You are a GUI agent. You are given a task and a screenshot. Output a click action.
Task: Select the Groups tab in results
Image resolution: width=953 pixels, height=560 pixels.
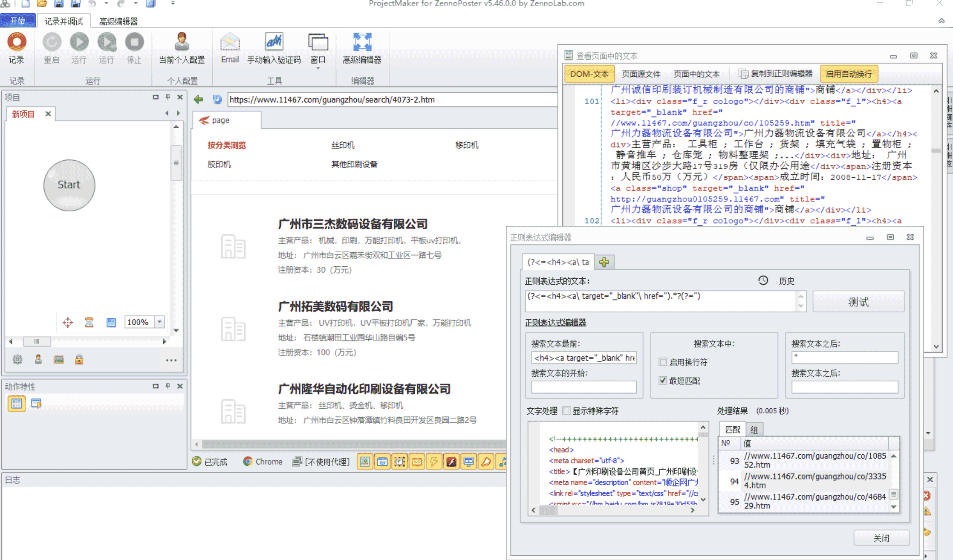tap(754, 430)
